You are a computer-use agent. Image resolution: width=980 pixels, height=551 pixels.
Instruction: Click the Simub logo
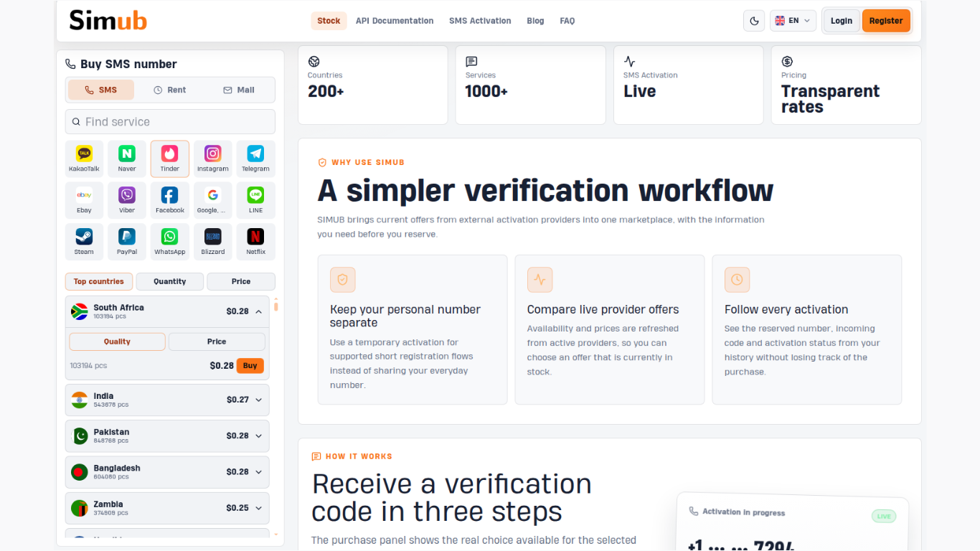pos(108,20)
